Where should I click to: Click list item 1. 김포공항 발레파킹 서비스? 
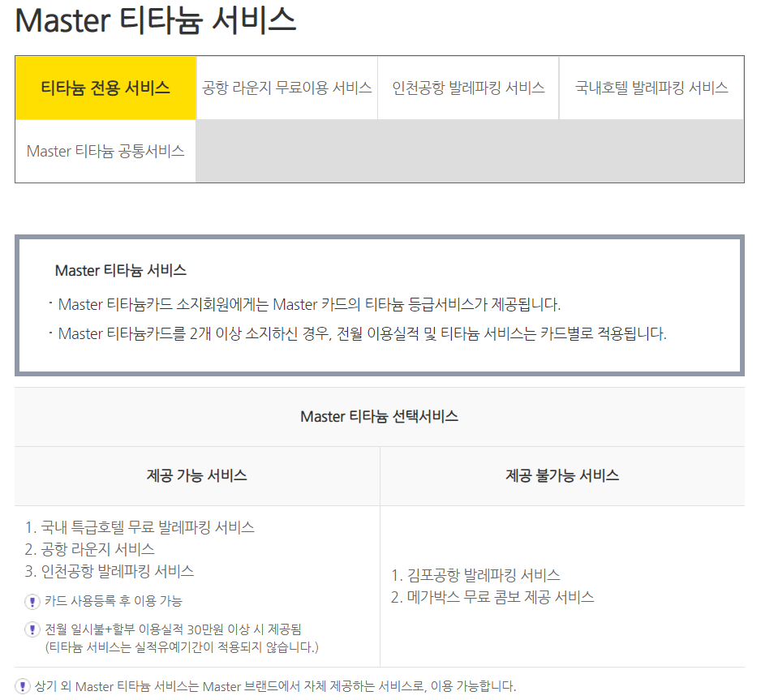point(475,575)
